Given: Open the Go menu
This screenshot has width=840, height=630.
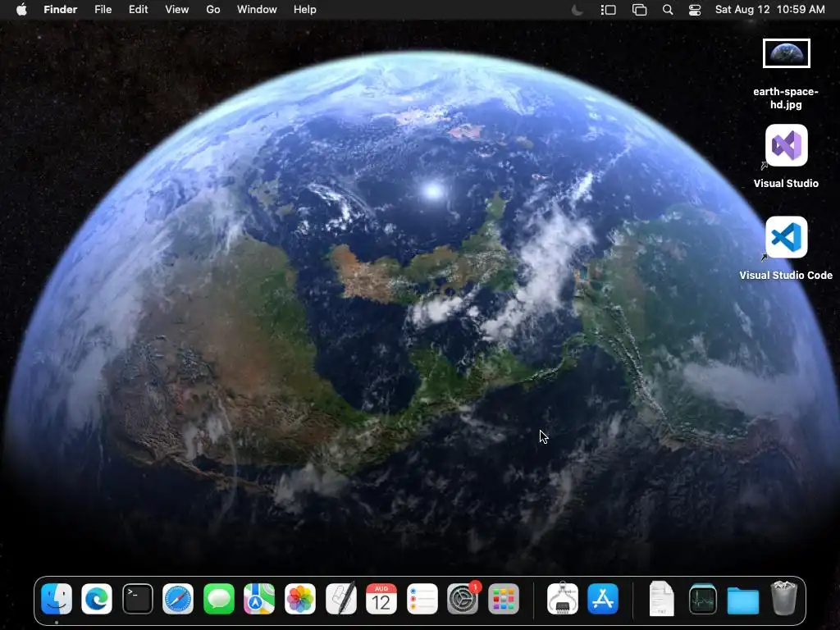Looking at the screenshot, I should 213,10.
